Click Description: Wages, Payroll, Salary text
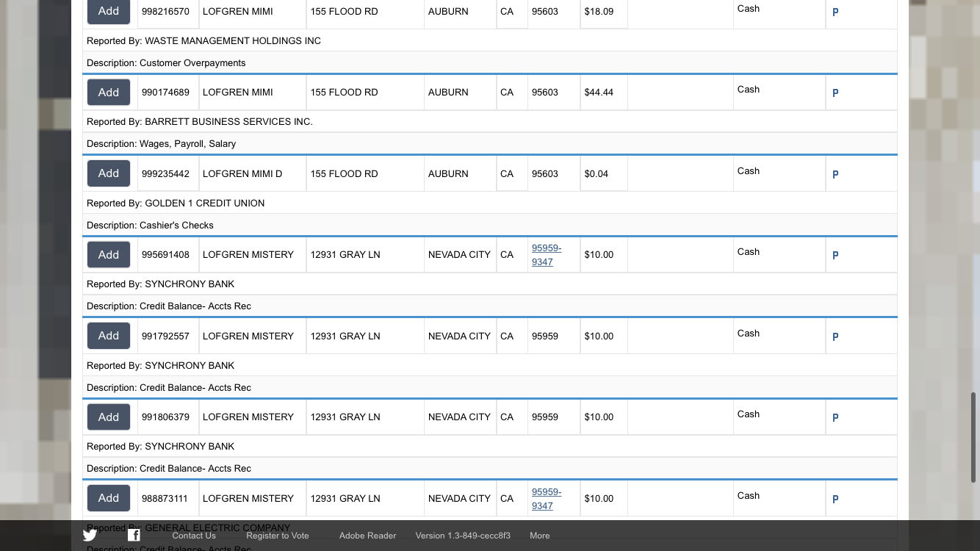 tap(161, 144)
